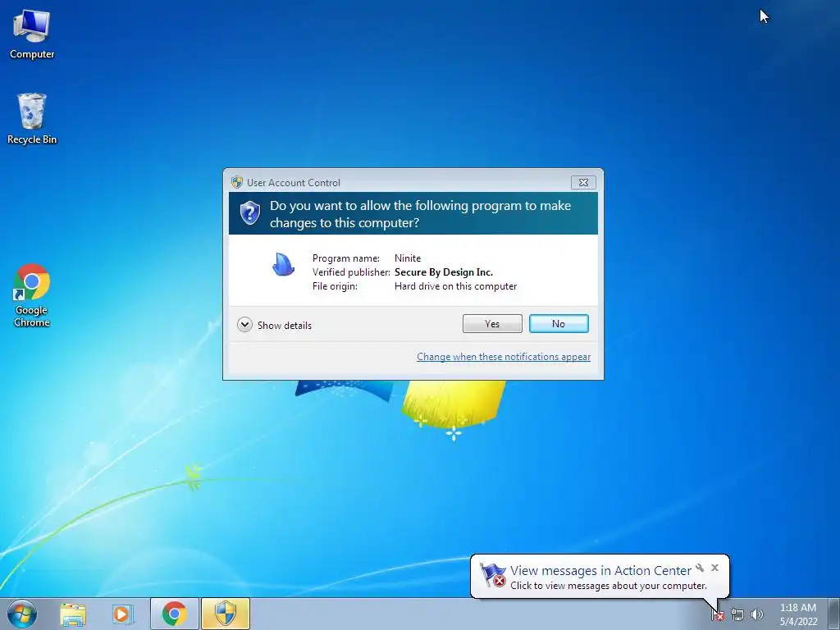Click the User Account Control title text
Screen dimensions: 840x630
294,183
